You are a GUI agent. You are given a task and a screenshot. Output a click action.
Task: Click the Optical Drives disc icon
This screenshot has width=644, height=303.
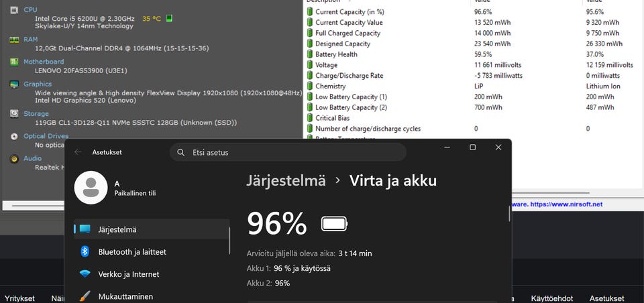coord(14,136)
